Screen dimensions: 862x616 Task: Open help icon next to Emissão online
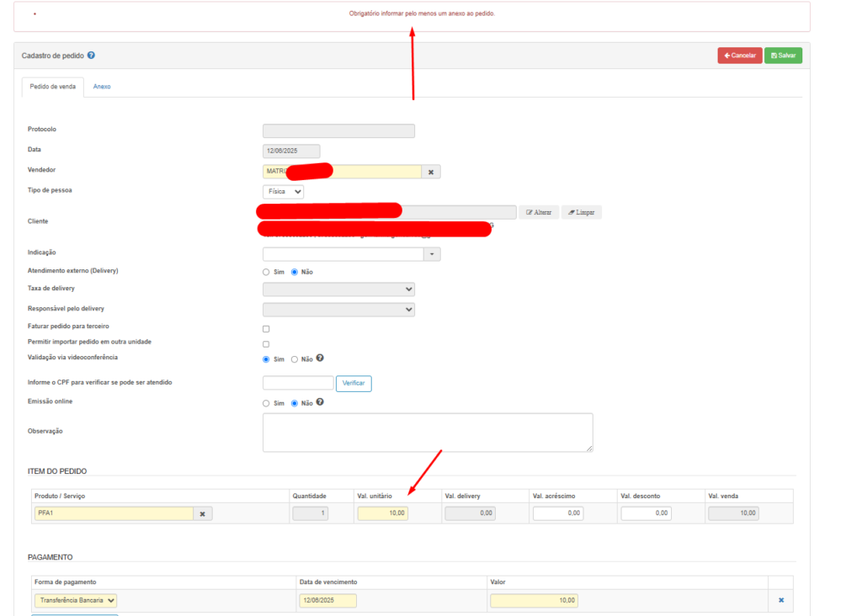[x=320, y=402]
